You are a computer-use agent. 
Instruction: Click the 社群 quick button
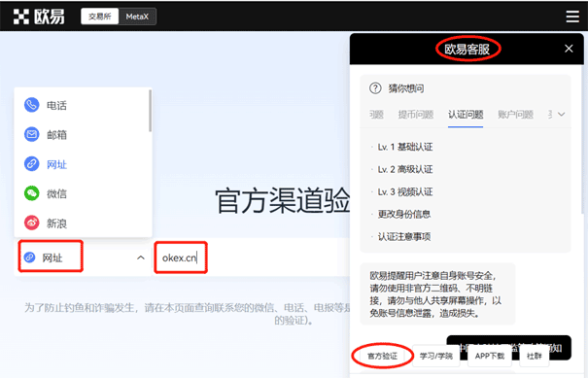pos(534,356)
